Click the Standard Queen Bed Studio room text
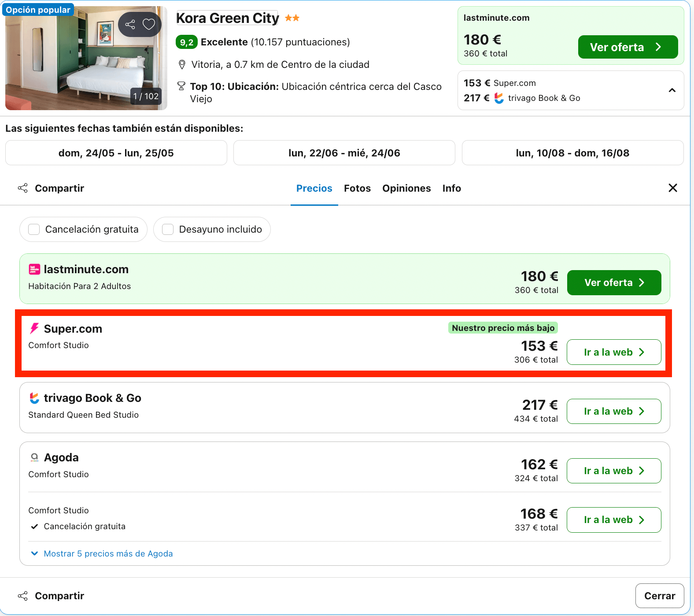Screen dimensions: 694x616 [x=84, y=415]
